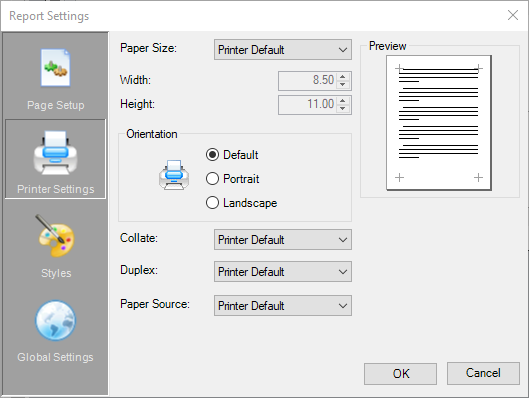Click the Global Settings label text
Screen dimensions: 529x398
(x=55, y=357)
